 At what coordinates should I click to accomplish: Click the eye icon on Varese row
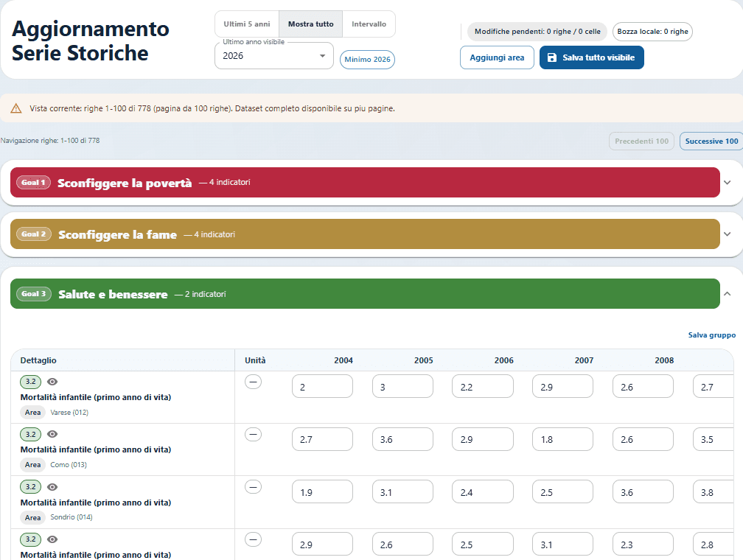52,382
